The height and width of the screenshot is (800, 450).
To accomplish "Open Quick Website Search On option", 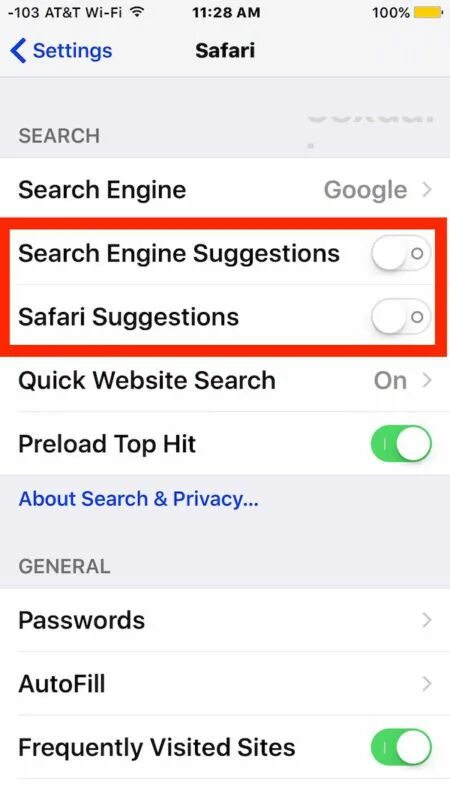I will 225,381.
